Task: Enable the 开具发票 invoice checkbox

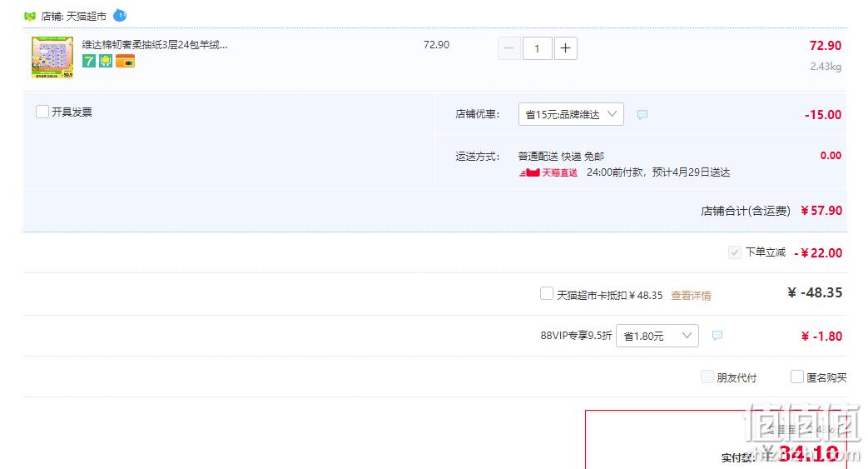Action: (42, 112)
